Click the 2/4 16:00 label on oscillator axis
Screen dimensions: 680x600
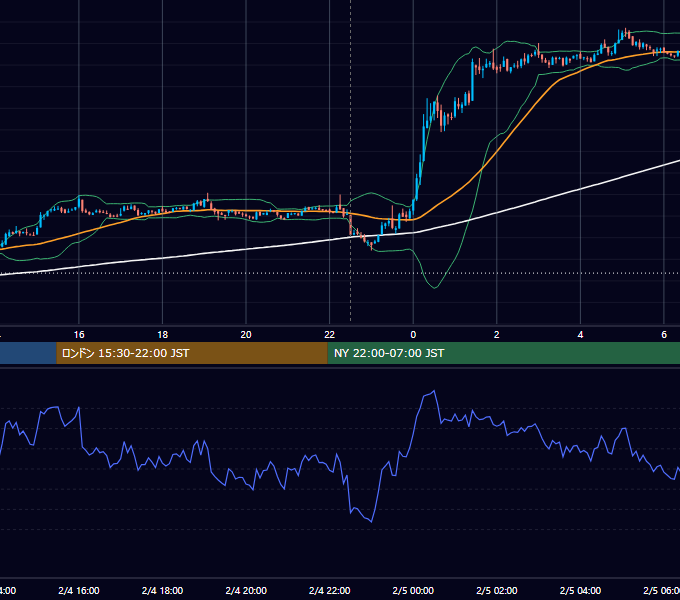[79, 590]
